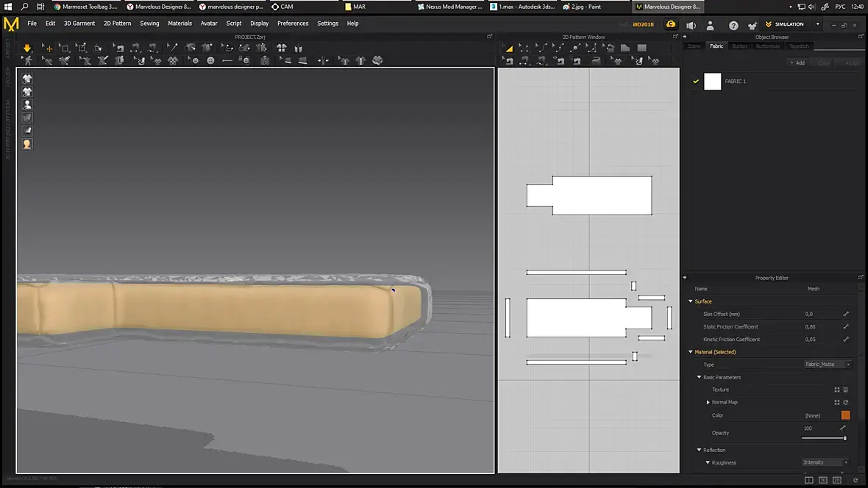The height and width of the screenshot is (488, 868).
Task: Click the Steam iron icon in 2D toolbar
Action: pos(596,61)
